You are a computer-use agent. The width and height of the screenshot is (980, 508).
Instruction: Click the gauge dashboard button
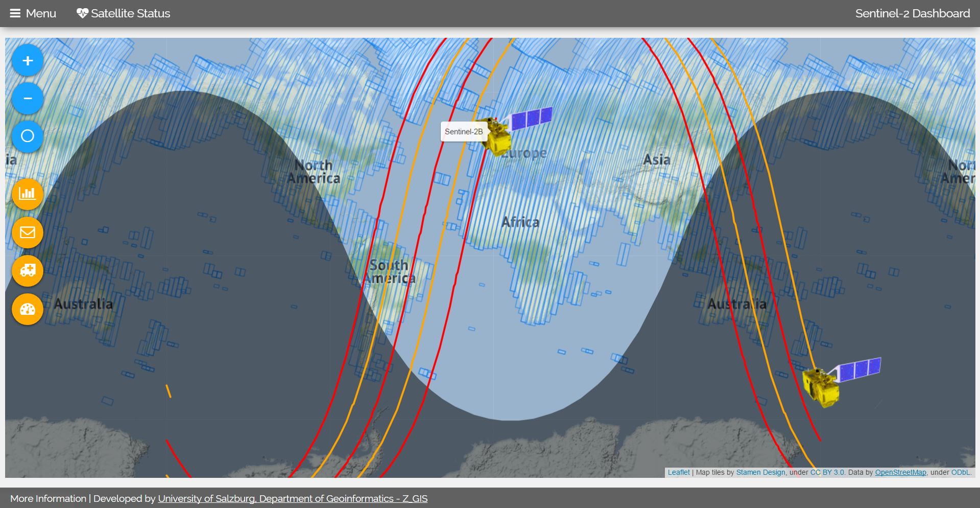tap(28, 309)
